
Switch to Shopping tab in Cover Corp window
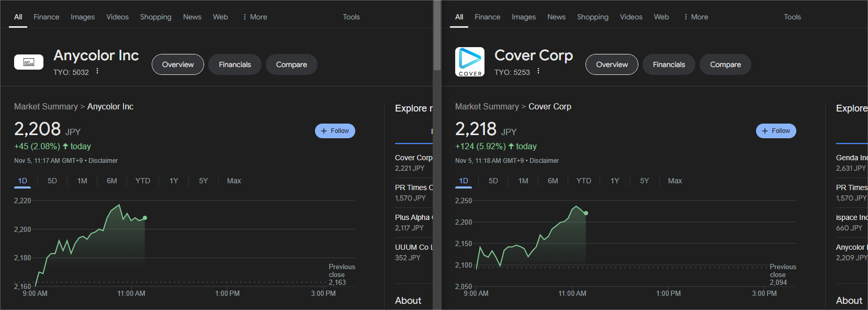(593, 17)
